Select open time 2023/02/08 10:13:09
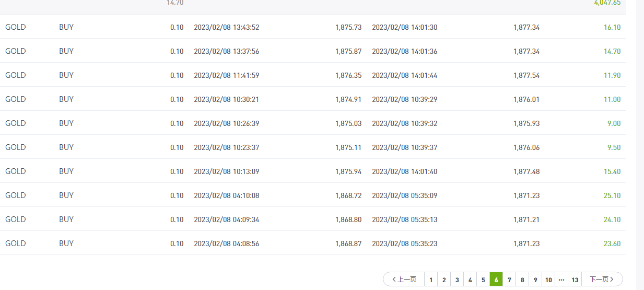644x290 pixels. pyautogui.click(x=226, y=171)
